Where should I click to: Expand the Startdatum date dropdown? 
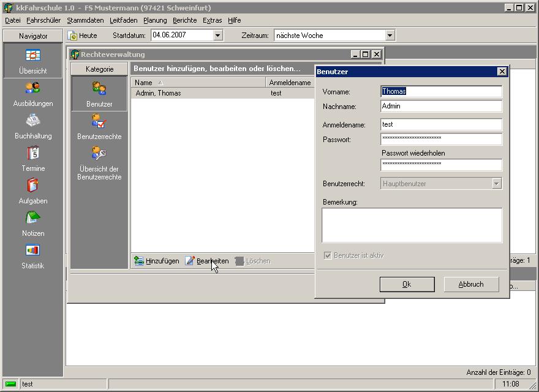217,36
